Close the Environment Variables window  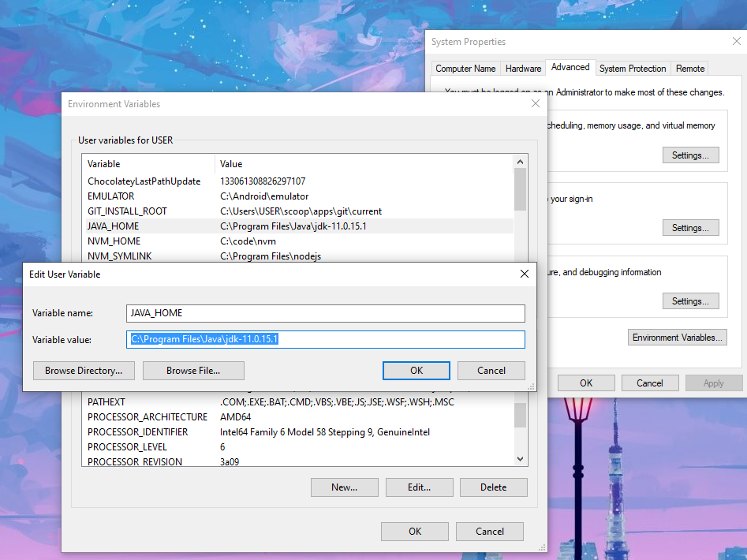(x=536, y=103)
